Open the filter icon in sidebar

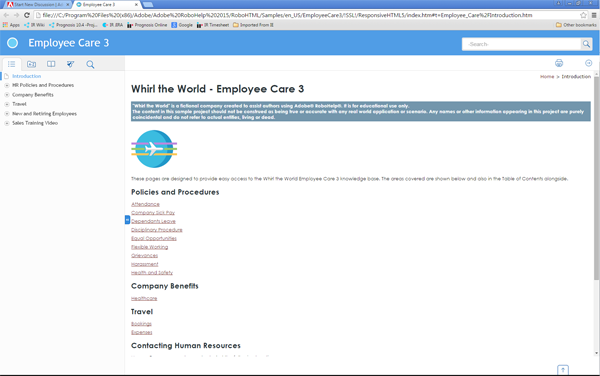click(70, 64)
